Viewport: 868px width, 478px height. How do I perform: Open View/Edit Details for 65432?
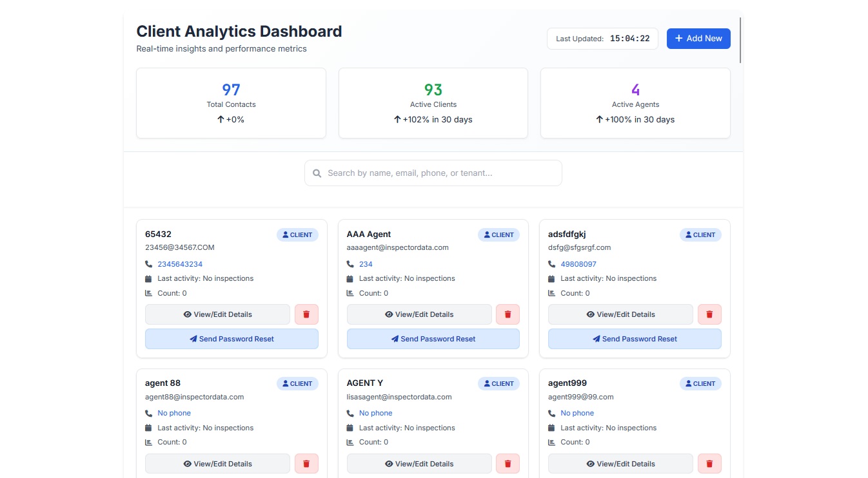coord(217,314)
